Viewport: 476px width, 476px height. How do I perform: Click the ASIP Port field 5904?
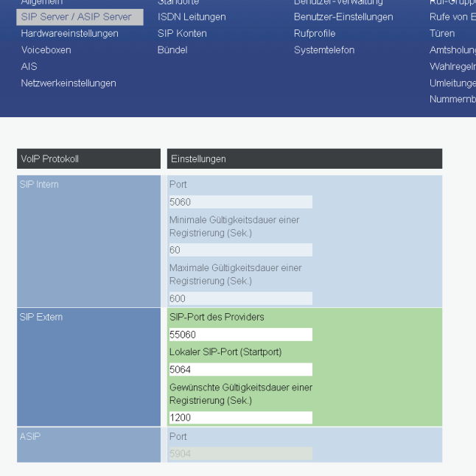pos(240,454)
